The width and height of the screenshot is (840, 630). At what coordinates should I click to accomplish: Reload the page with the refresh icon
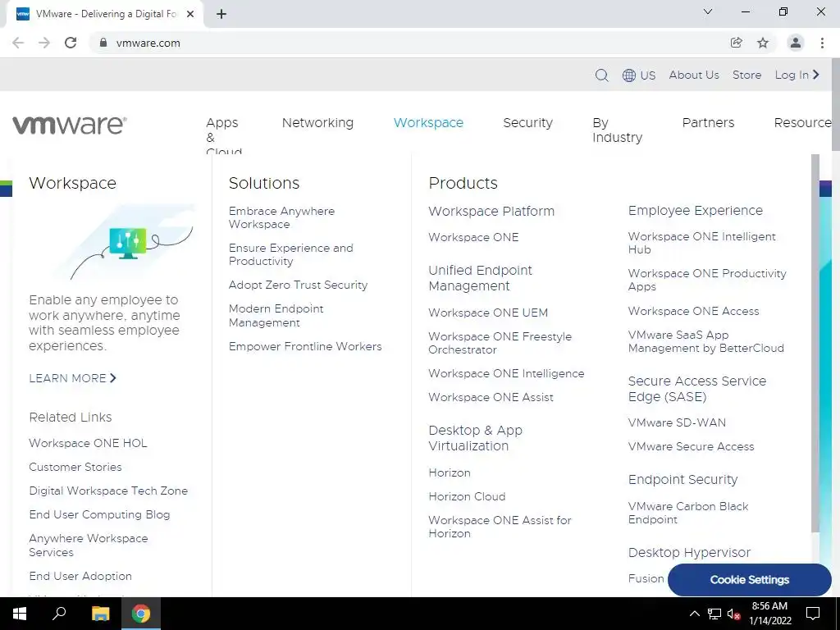pyautogui.click(x=71, y=43)
